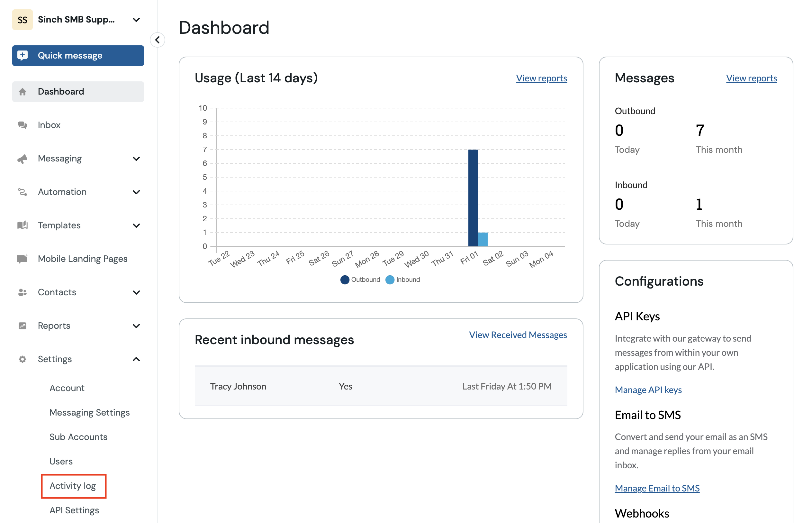Click the Dashboard home icon
The height and width of the screenshot is (523, 812).
(23, 92)
